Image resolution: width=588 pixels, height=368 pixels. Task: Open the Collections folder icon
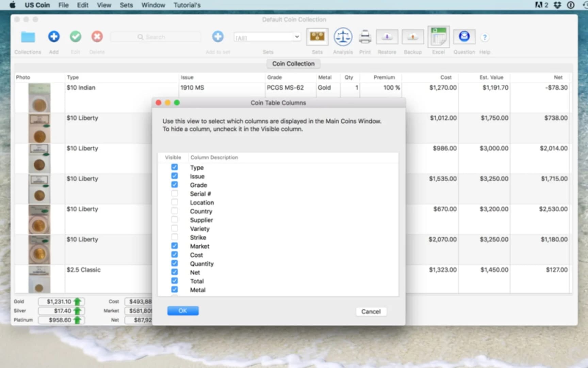[28, 37]
